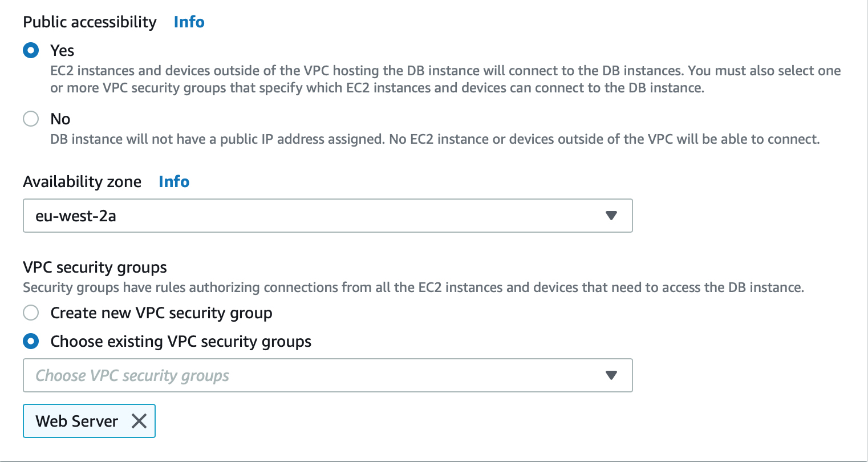Click the 'No' option label text

point(60,119)
